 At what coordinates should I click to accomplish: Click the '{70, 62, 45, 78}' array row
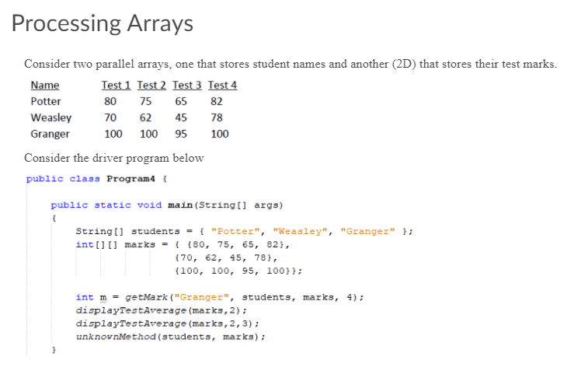223,258
